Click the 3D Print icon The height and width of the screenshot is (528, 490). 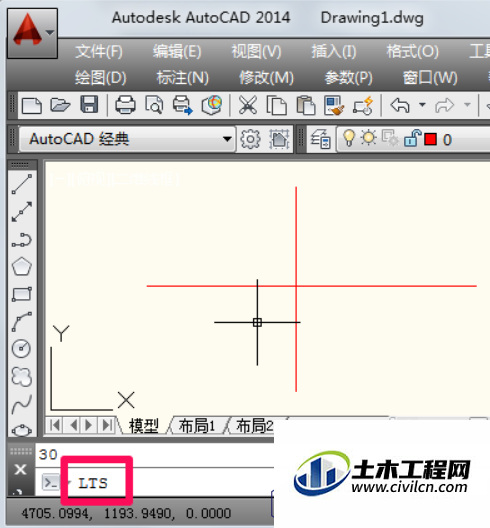[x=212, y=105]
